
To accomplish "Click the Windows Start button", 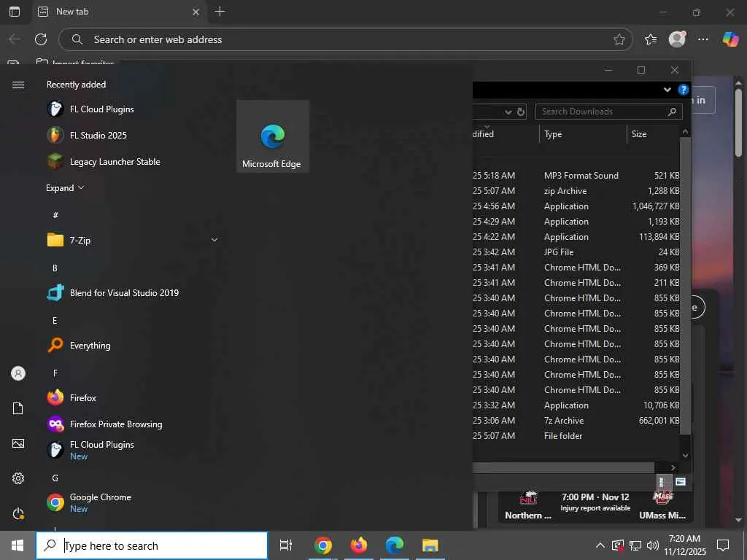I will coord(18,545).
